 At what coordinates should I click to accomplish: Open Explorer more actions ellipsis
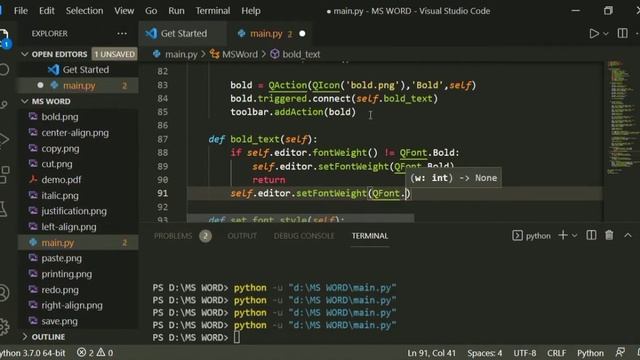[x=122, y=33]
